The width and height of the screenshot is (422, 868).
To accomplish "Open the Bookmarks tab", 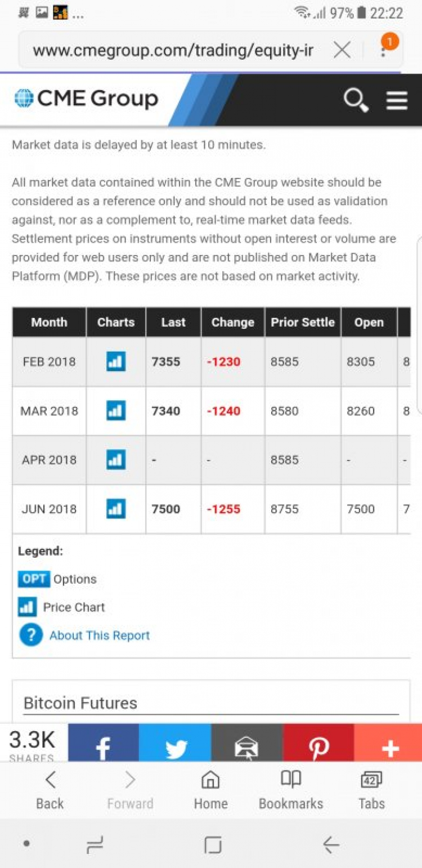I will tap(291, 790).
